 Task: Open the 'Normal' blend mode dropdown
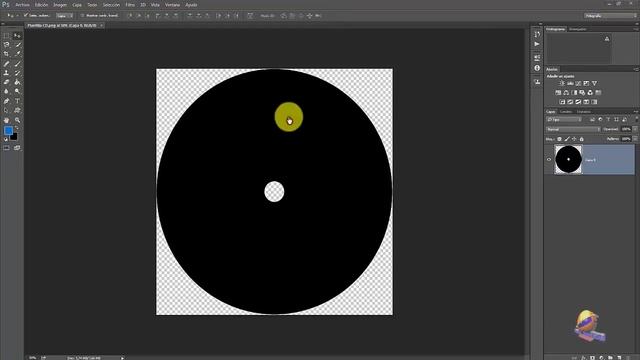[573, 129]
